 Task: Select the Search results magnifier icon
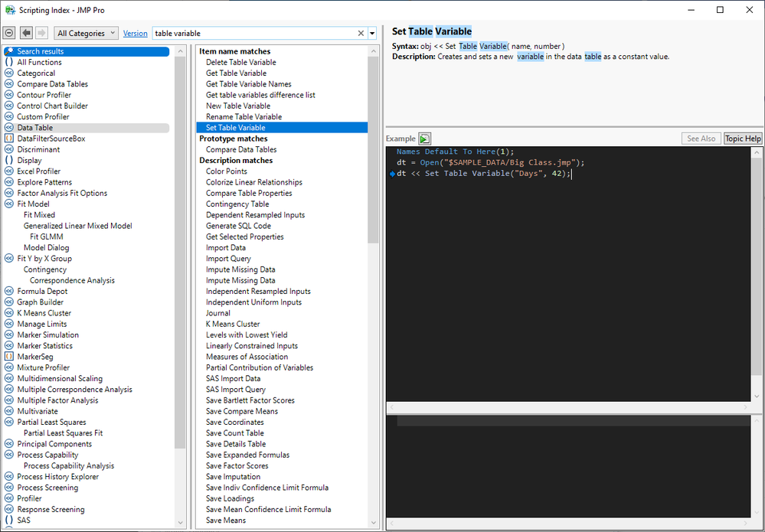pyautogui.click(x=9, y=51)
